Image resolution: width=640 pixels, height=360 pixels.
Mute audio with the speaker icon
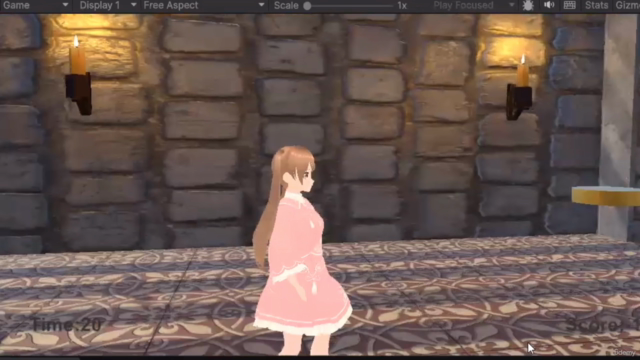[549, 5]
